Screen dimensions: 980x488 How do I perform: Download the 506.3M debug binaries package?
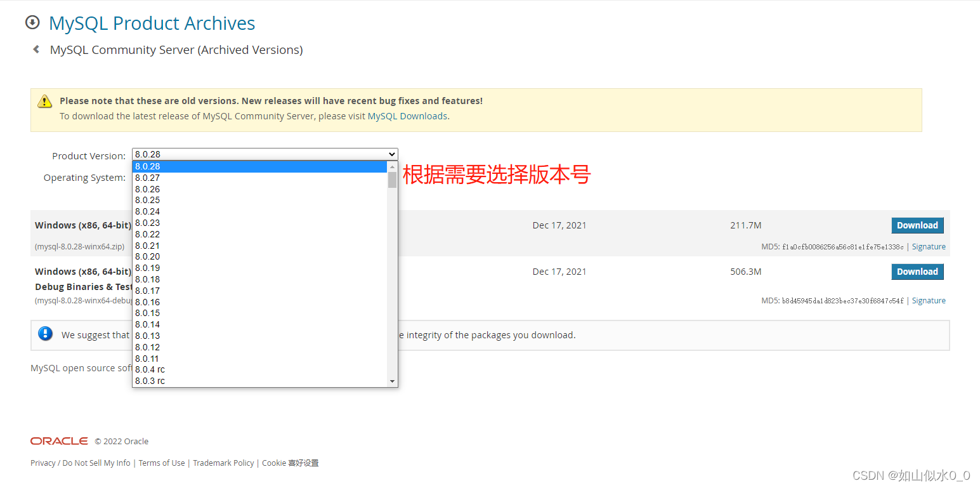click(x=917, y=272)
